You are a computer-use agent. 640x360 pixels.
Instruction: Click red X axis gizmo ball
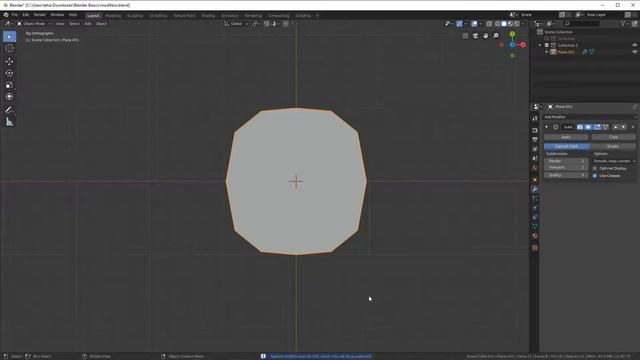(x=523, y=44)
